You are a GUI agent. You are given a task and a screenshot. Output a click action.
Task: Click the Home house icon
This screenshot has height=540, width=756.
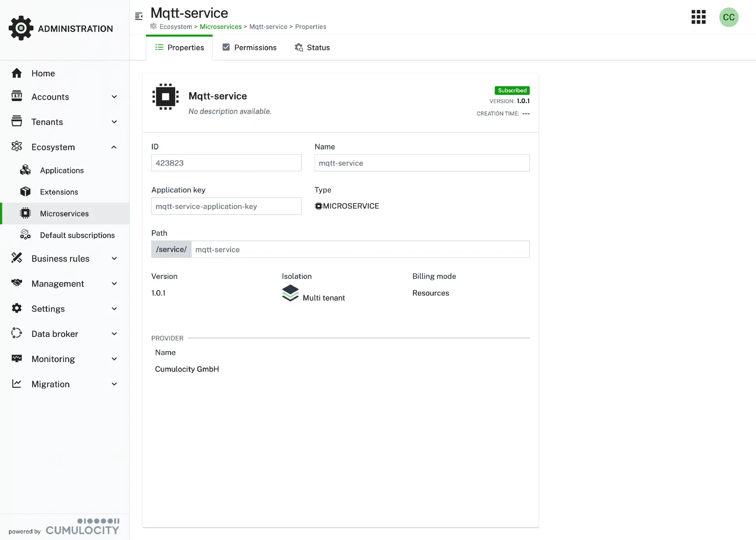(x=17, y=73)
